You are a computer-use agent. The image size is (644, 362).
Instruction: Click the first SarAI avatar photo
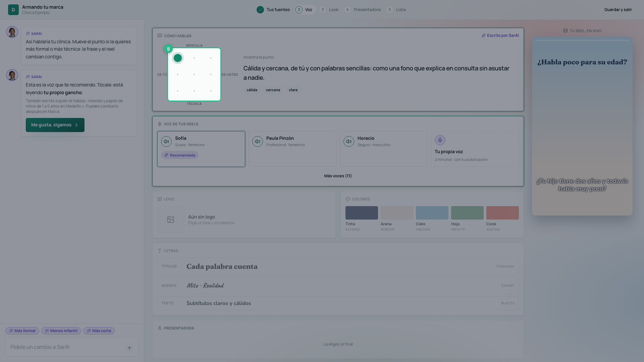[12, 32]
